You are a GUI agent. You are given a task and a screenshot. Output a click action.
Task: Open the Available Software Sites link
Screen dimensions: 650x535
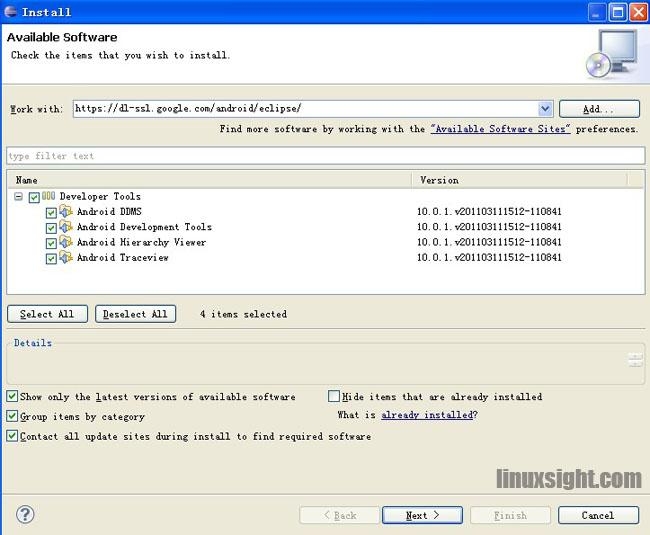point(500,129)
